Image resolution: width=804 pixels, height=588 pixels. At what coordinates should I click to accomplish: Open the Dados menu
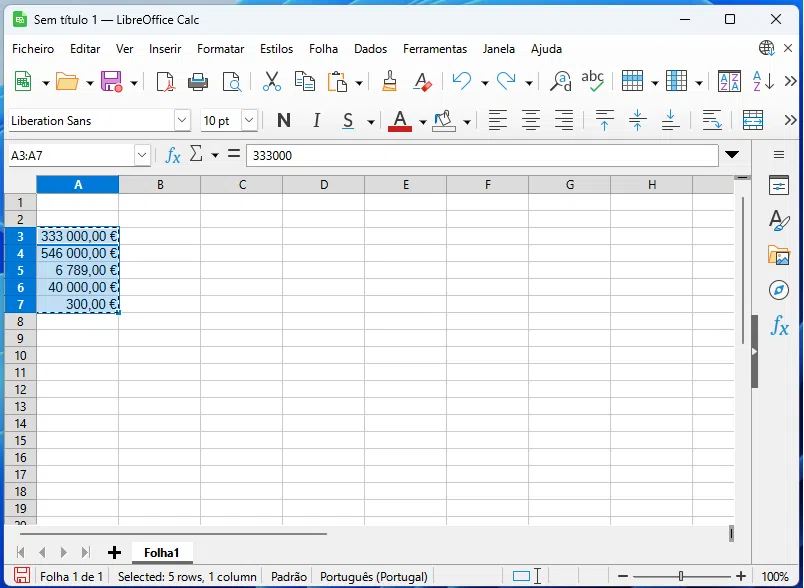pos(370,49)
